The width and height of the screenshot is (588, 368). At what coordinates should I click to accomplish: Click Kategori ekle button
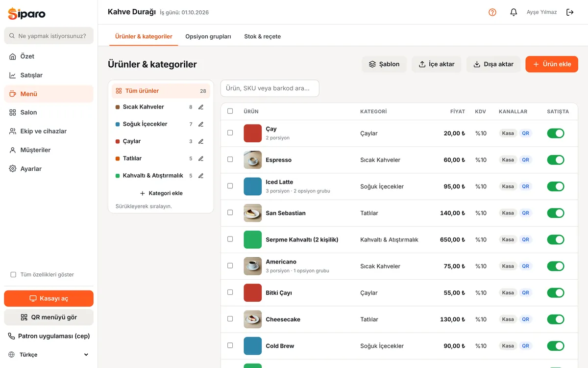(161, 193)
